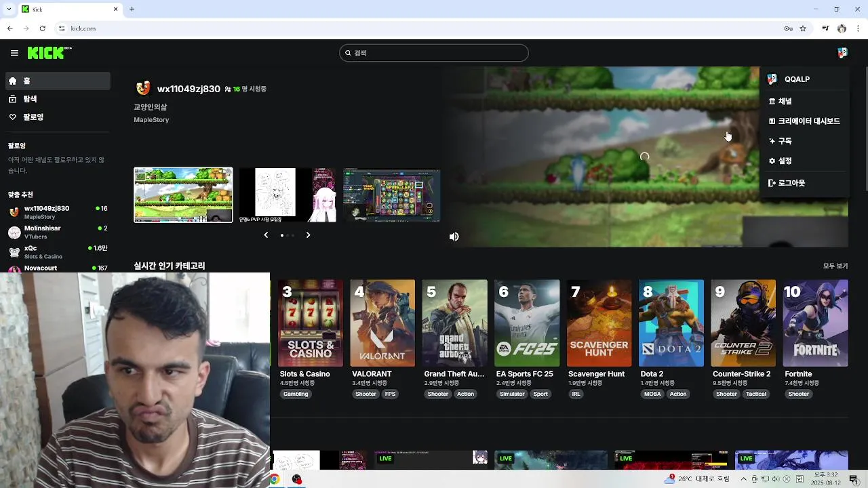Viewport: 868px width, 488px height.
Task: Click the Gambling tag under Slots & Casino
Action: point(296,394)
